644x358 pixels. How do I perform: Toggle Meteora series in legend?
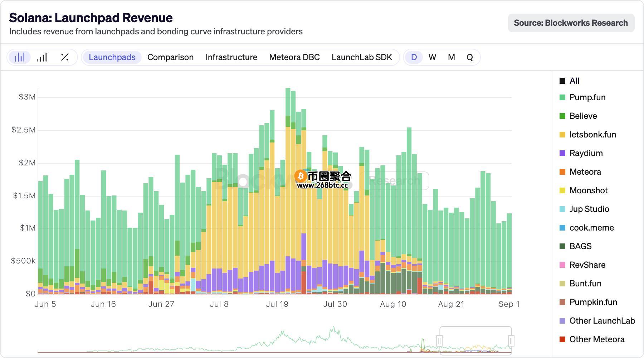tap(580, 172)
